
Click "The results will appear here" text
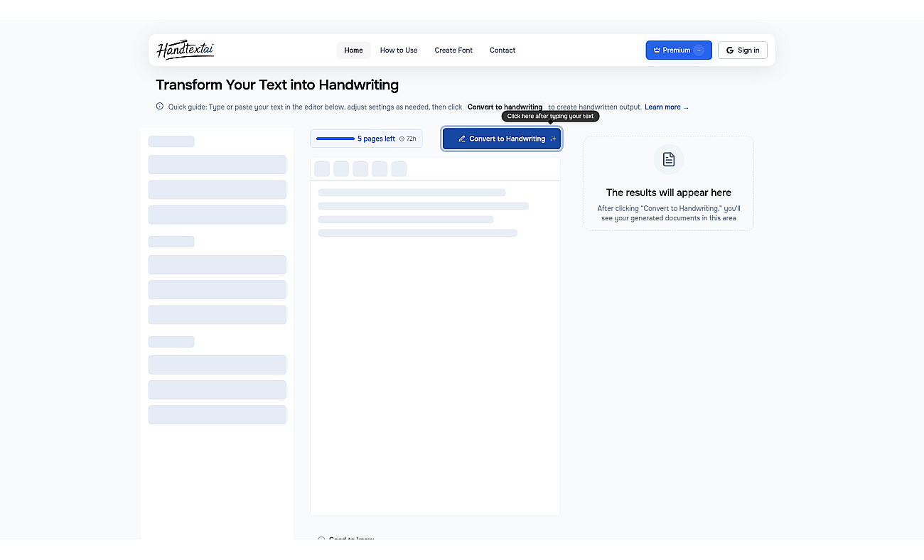(x=669, y=193)
